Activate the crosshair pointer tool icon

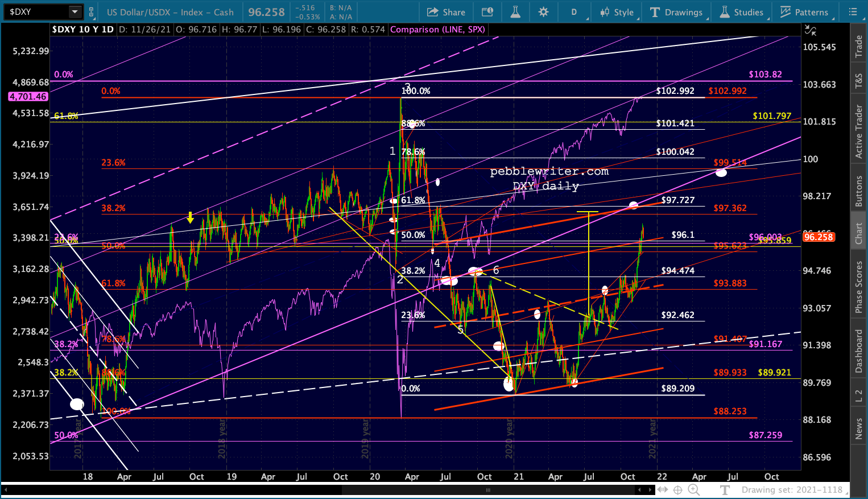[677, 490]
